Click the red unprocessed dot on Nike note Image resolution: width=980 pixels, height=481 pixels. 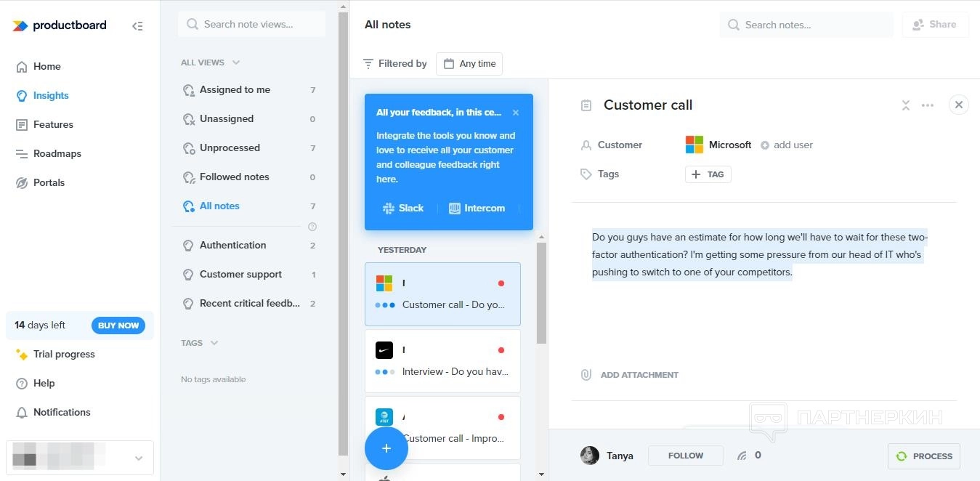point(501,350)
